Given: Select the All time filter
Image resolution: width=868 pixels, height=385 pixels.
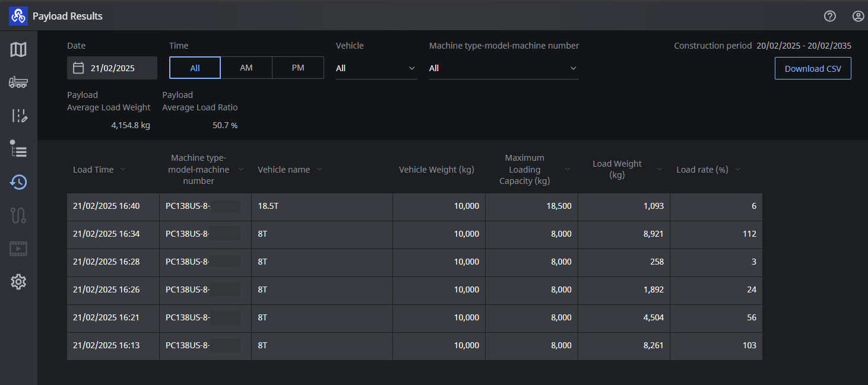Looking at the screenshot, I should pyautogui.click(x=195, y=68).
